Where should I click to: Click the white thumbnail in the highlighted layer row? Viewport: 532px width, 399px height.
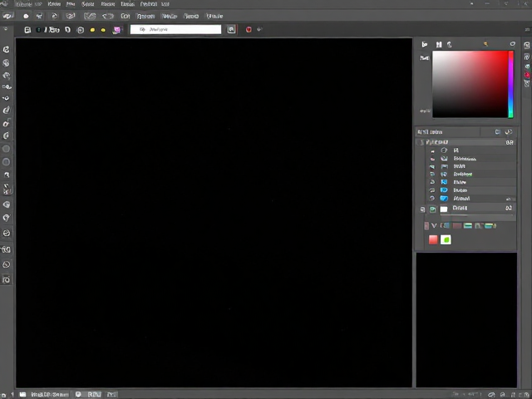pyautogui.click(x=444, y=209)
